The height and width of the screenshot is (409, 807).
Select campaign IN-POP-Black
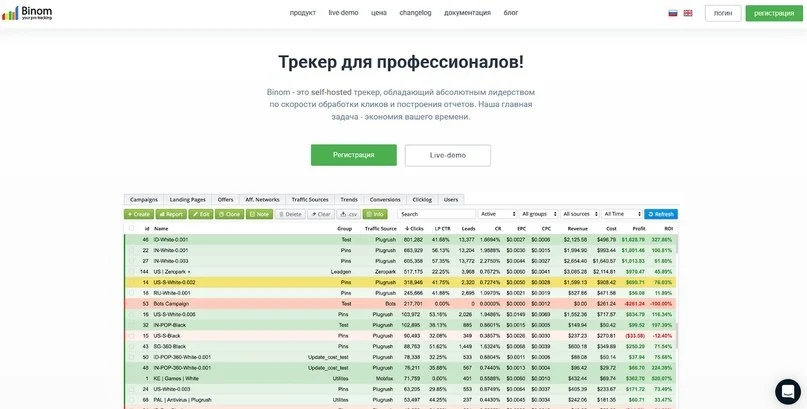400,325
